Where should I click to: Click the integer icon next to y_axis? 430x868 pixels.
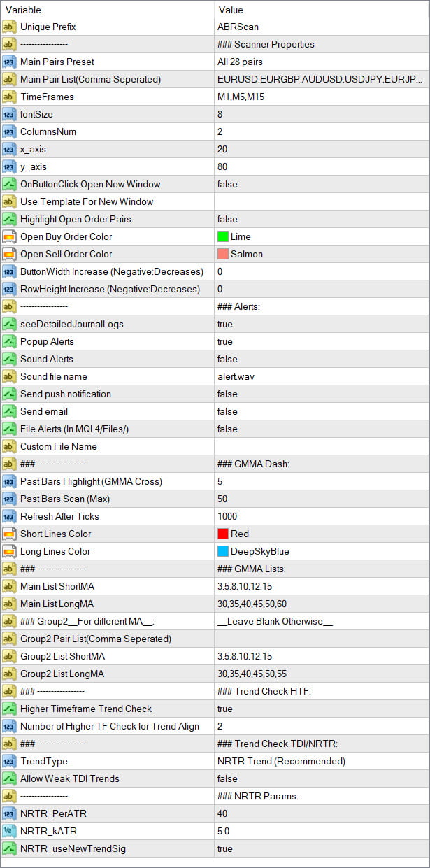pyautogui.click(x=9, y=166)
